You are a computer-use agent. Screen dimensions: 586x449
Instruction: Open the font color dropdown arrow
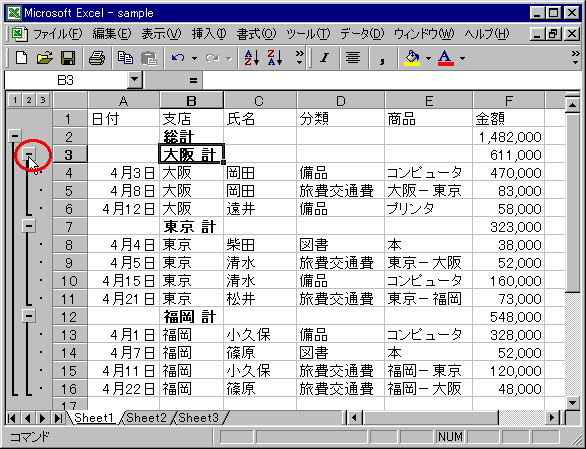tap(463, 58)
